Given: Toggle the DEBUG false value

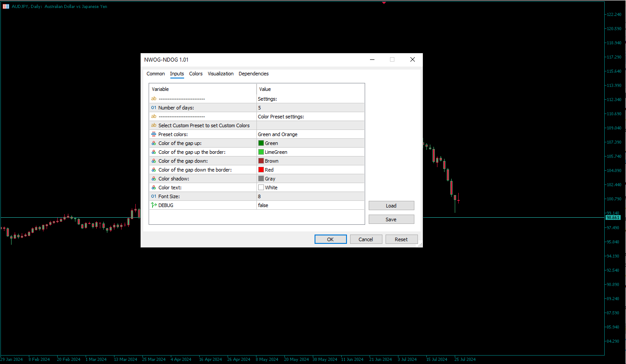Looking at the screenshot, I should 310,205.
